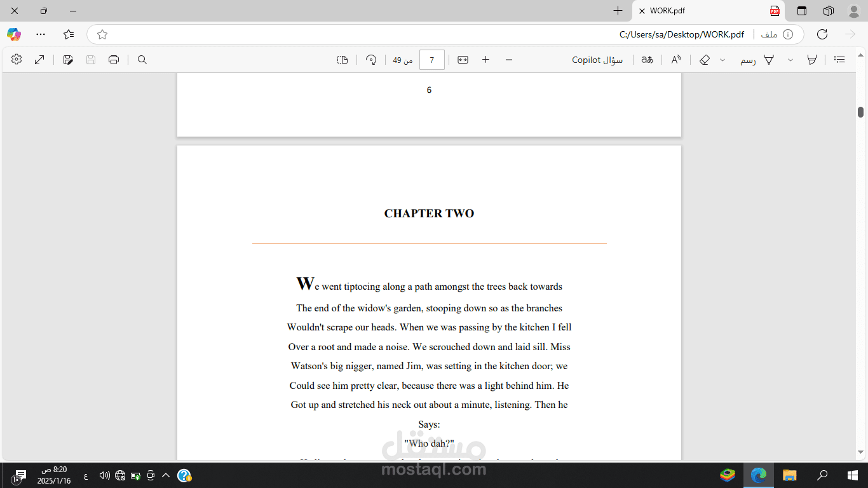Image resolution: width=868 pixels, height=488 pixels.
Task: Click the vertical scrollbar thumb
Action: (860, 112)
